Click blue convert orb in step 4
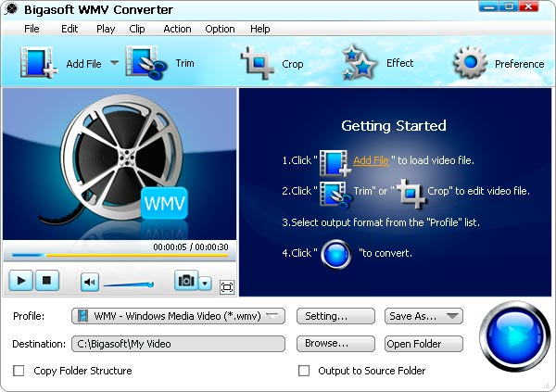Viewport: 556px width, 392px height. point(335,254)
